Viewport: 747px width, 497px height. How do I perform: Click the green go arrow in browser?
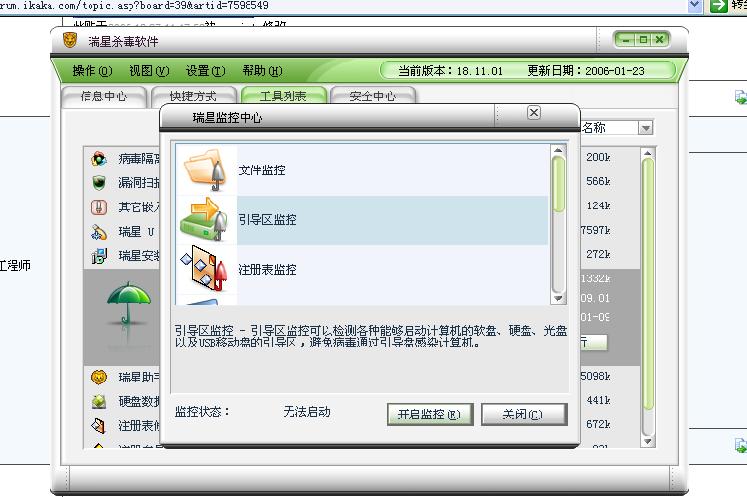[x=718, y=6]
